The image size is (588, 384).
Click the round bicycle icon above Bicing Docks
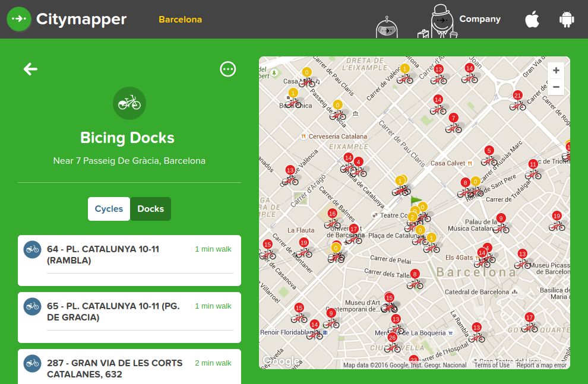(129, 103)
